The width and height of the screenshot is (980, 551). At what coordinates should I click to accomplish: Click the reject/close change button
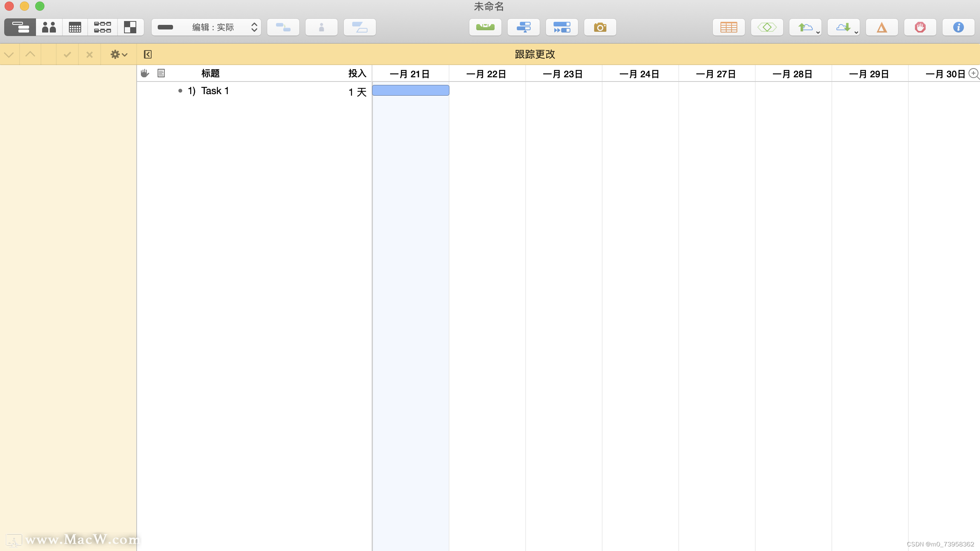point(90,54)
